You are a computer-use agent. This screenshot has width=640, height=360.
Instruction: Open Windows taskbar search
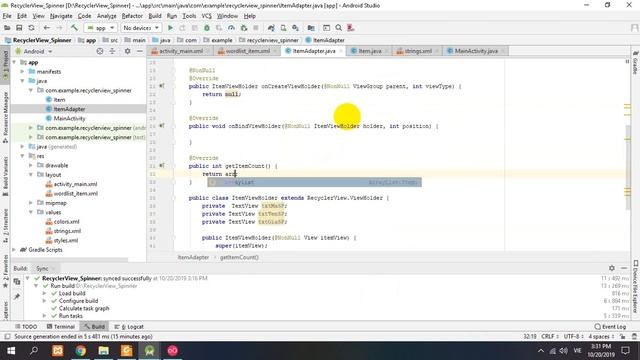point(34,351)
